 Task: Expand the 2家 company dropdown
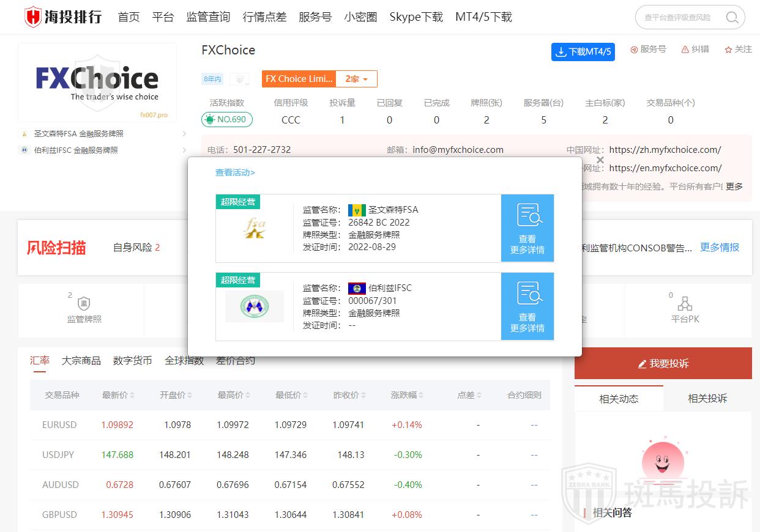tap(357, 79)
